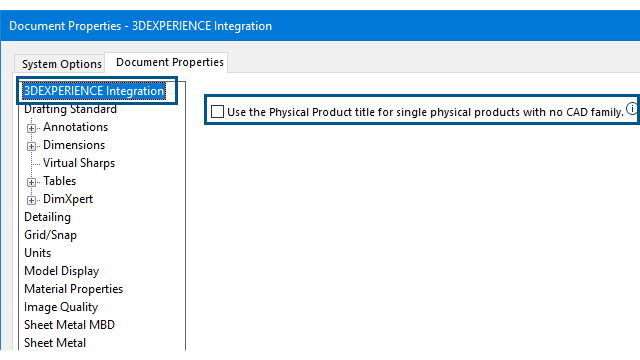The height and width of the screenshot is (360, 640).
Task: Open the Drafting Standard category
Action: tap(70, 109)
